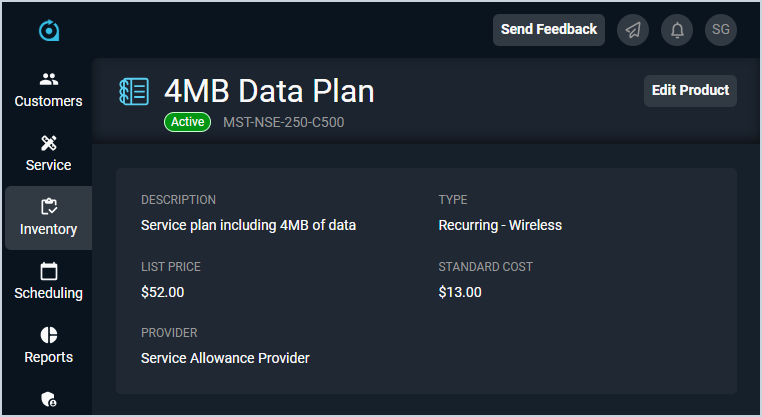This screenshot has height=417, width=762.
Task: Click the $52.00 list price value
Action: click(162, 292)
